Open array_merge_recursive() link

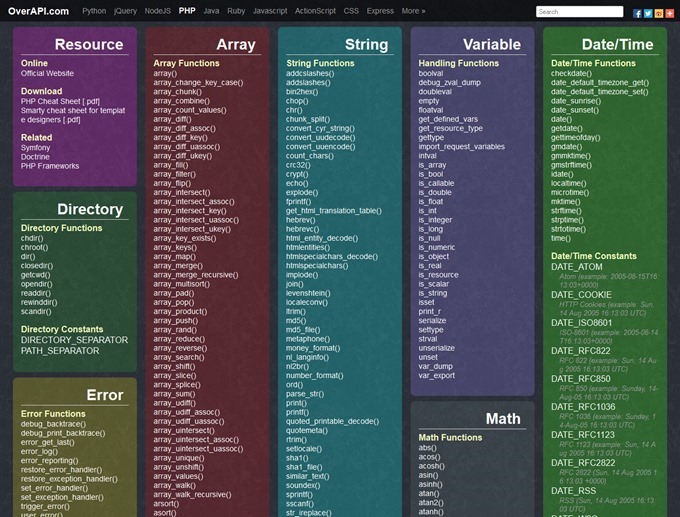[x=196, y=275]
